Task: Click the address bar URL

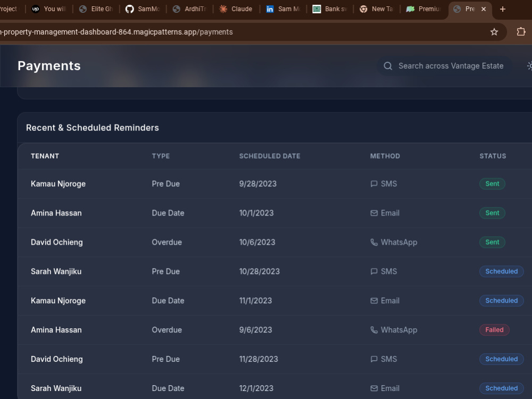Action: point(117,32)
